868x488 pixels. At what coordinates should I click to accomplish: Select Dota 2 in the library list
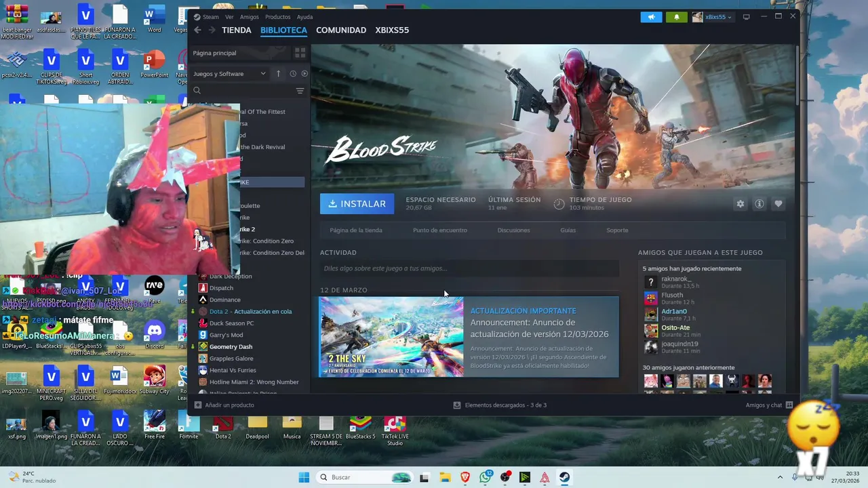249,311
